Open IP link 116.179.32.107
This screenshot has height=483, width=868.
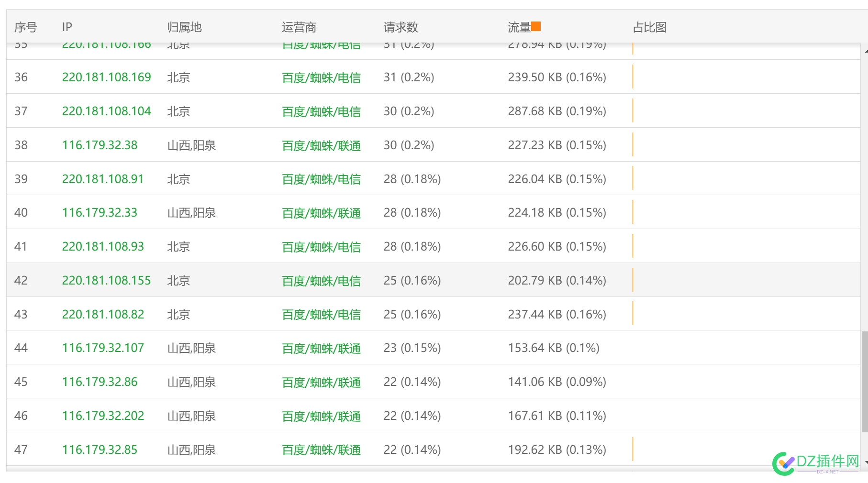(x=103, y=348)
